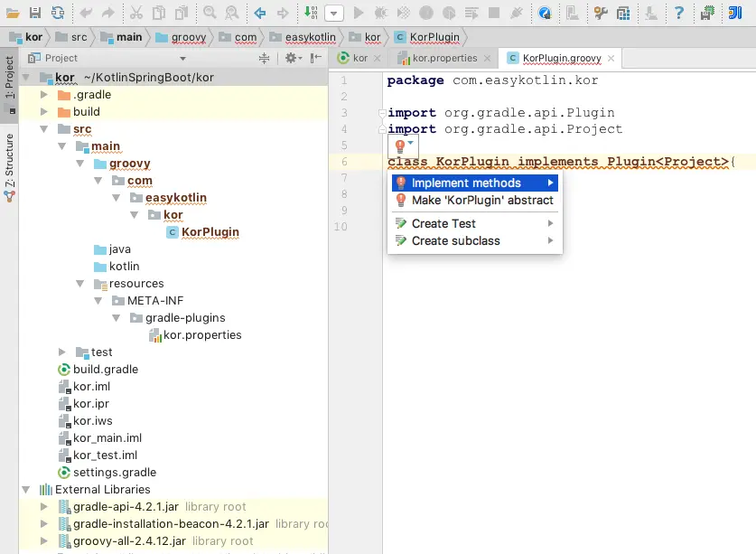The height and width of the screenshot is (554, 756).
Task: Select KorPlugin class in project tree
Action: click(203, 232)
